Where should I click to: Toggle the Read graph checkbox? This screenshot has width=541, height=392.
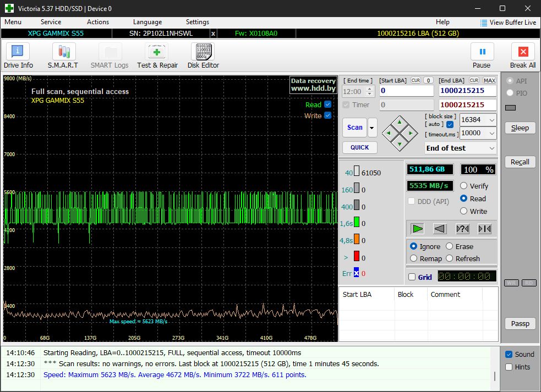click(x=328, y=104)
